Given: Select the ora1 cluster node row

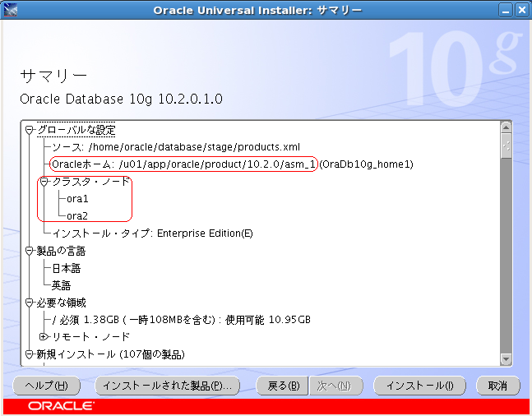Looking at the screenshot, I should pos(77,198).
